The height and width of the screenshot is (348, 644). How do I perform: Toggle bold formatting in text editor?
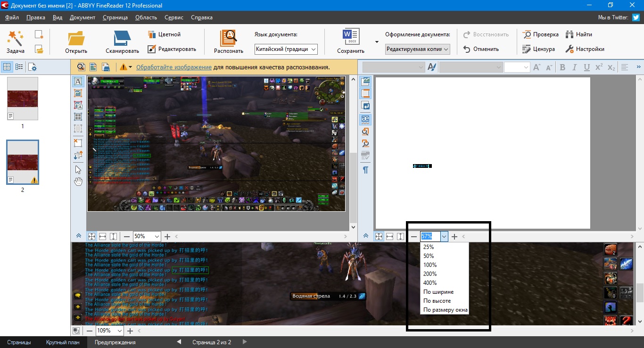(562, 67)
